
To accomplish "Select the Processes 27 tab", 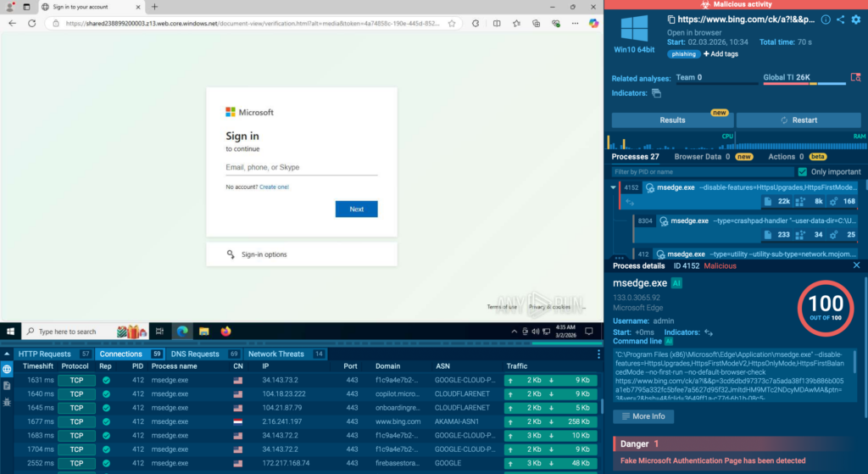I will (x=635, y=157).
